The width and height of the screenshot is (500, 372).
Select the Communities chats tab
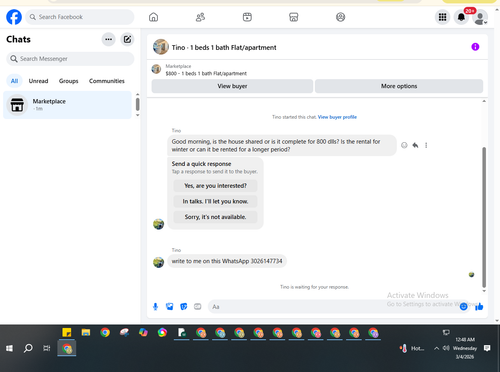[107, 81]
